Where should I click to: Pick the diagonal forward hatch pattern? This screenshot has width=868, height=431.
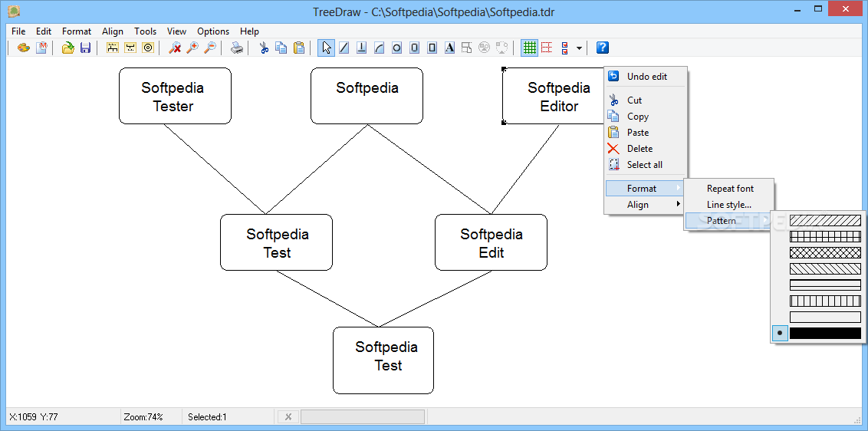(x=825, y=221)
